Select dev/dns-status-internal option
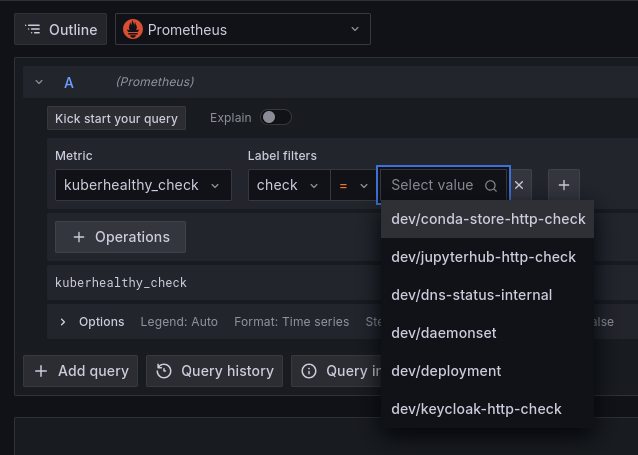The width and height of the screenshot is (638, 455). click(x=487, y=295)
